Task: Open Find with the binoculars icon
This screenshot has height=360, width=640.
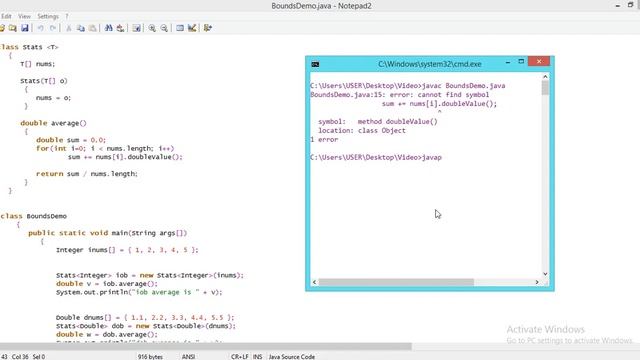Action: (x=109, y=28)
